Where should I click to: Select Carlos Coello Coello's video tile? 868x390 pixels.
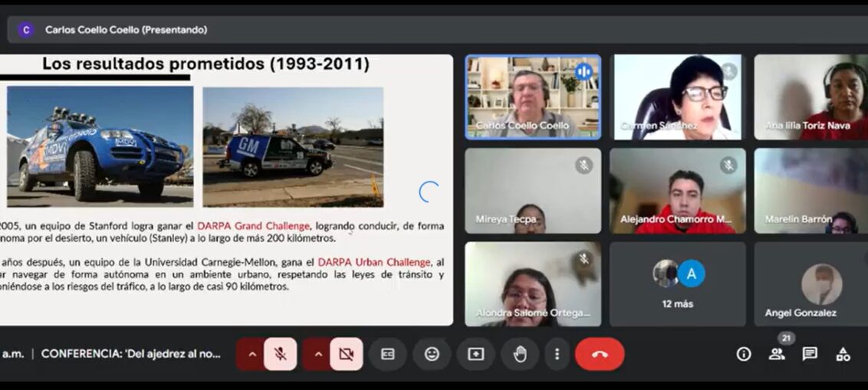click(x=533, y=97)
